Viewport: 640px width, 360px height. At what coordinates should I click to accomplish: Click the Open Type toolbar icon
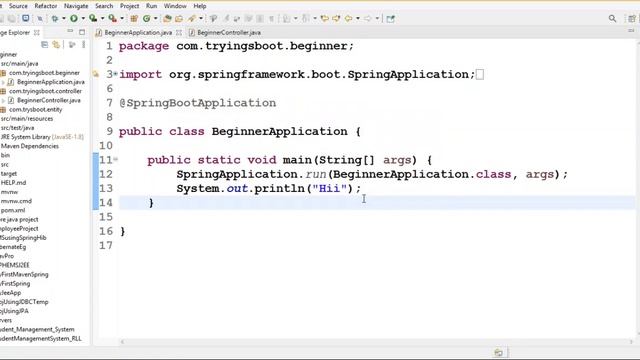coord(167,18)
